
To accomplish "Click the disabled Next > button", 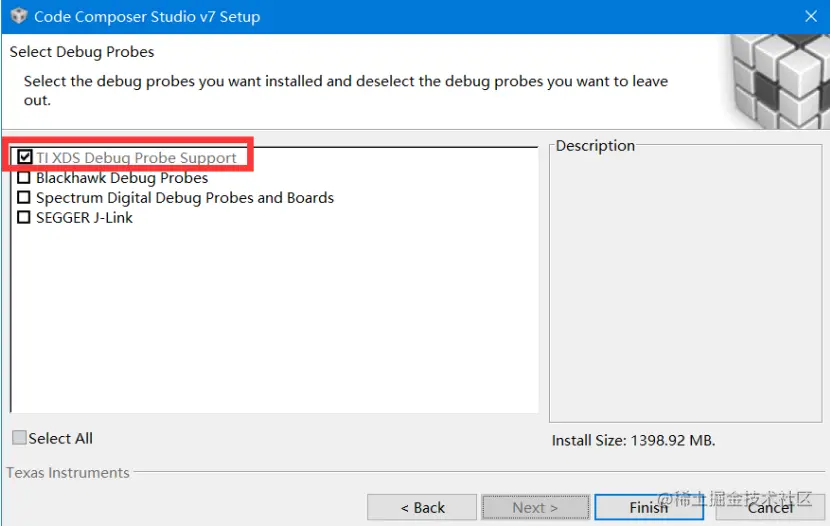I will 535,507.
